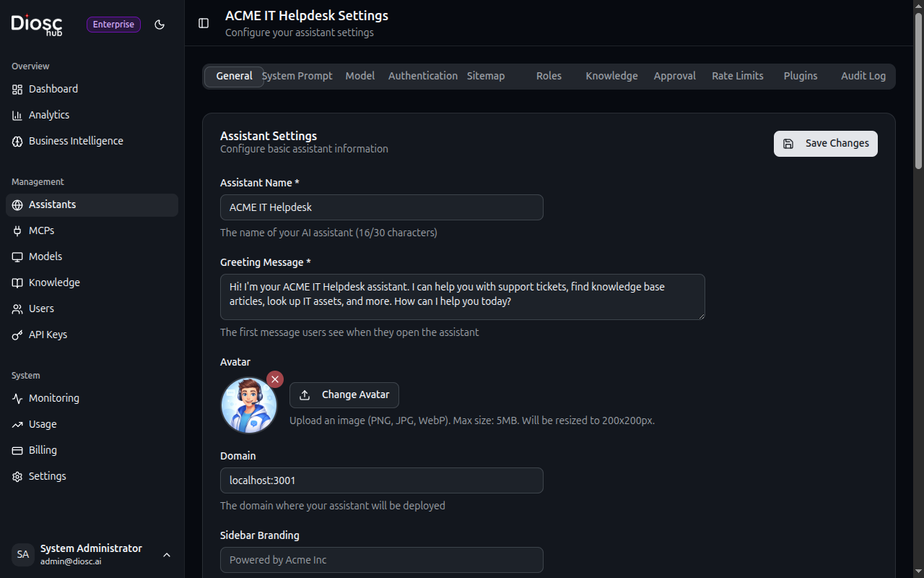Viewport: 924px width, 578px height.
Task: Click Change Avatar upload button
Action: point(344,394)
